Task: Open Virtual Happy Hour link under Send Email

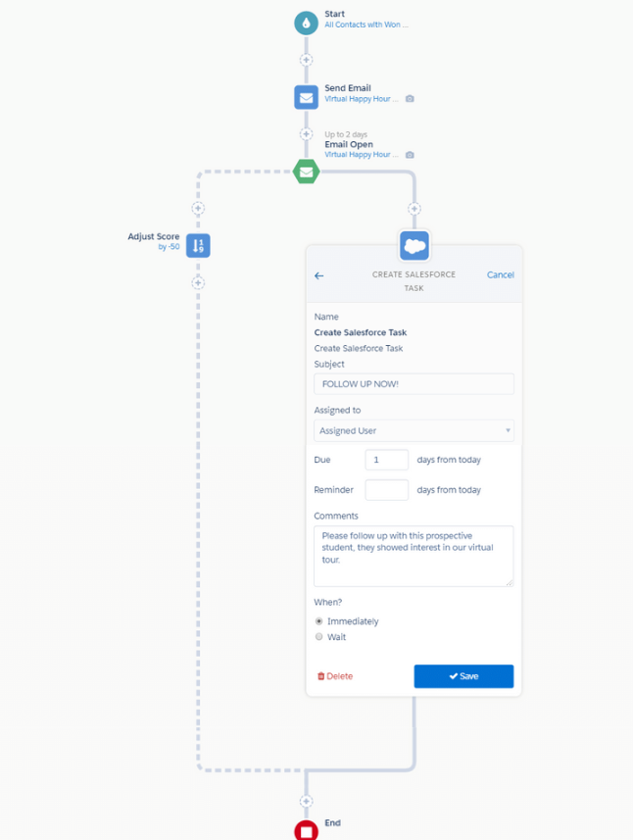Action: (362, 99)
